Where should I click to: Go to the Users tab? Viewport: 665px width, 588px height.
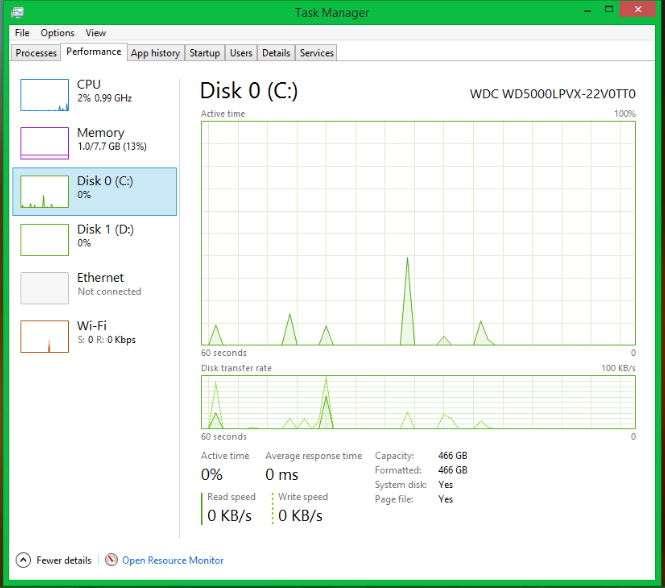[241, 53]
